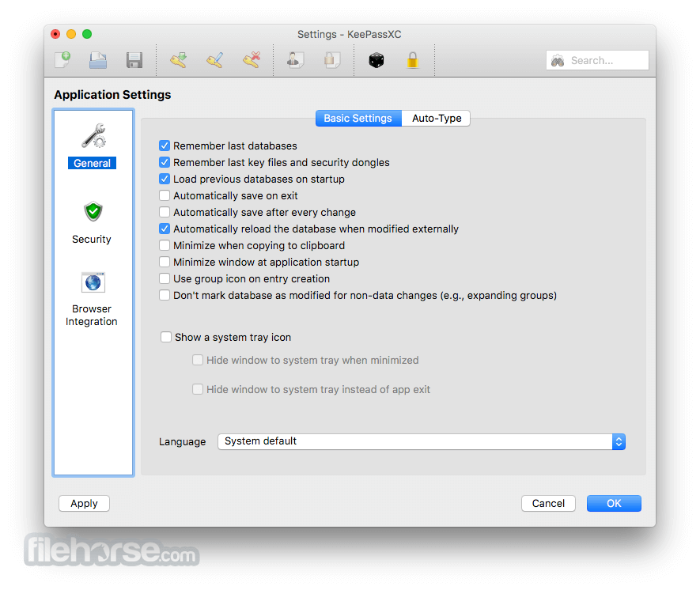Click the Save database floppy icon

point(134,60)
